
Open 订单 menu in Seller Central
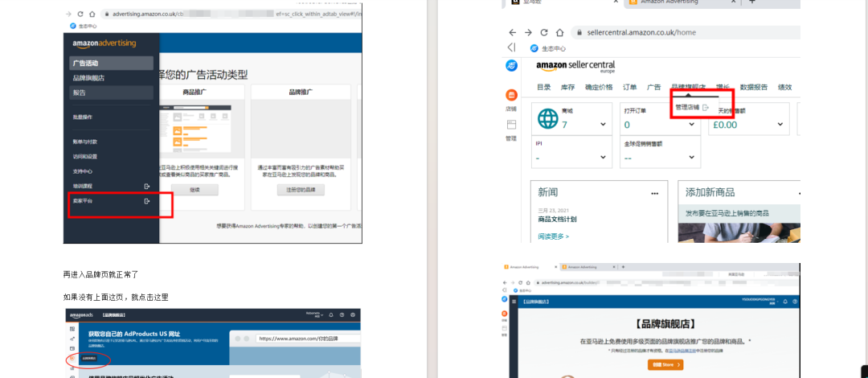(x=630, y=87)
